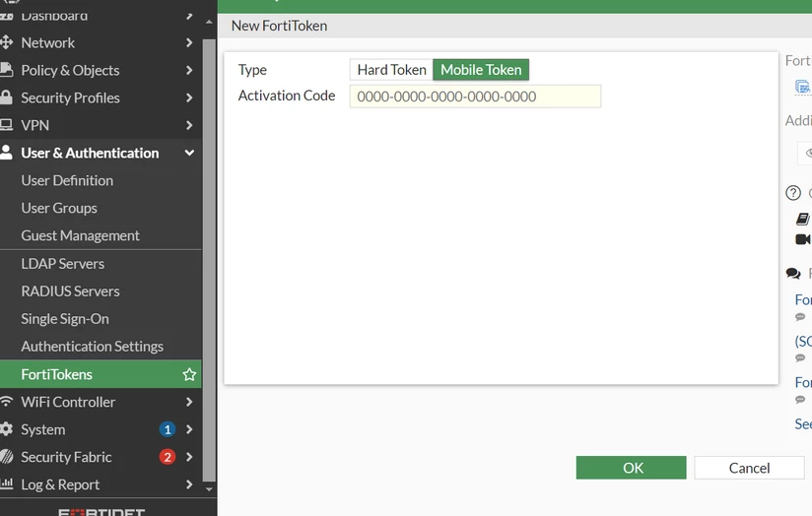Click the Security Fabric icon
The width and height of the screenshot is (812, 516).
[6, 457]
